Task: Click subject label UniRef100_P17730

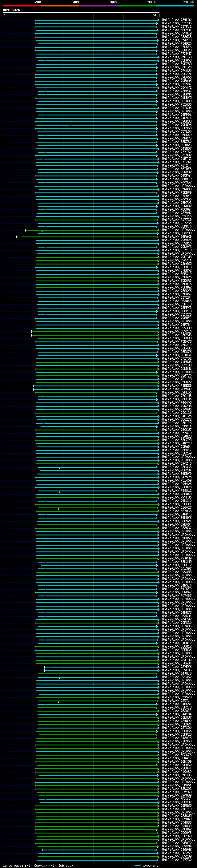Action: point(177,860)
